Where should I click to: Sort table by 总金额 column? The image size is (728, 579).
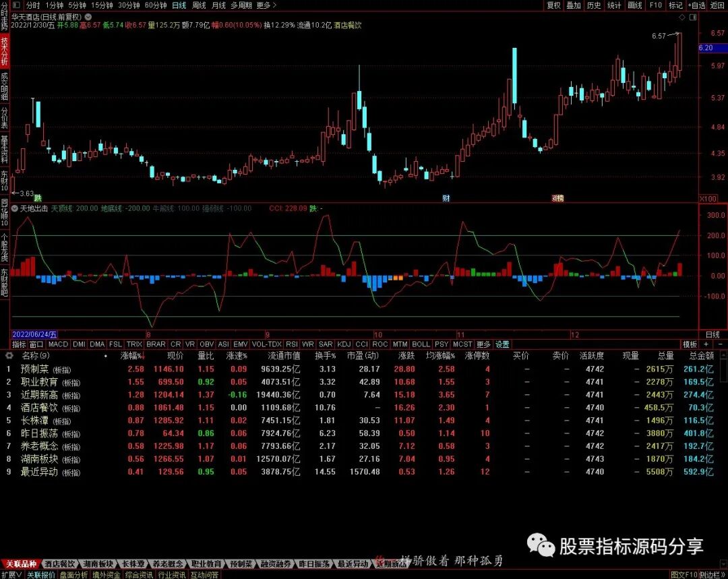pos(701,356)
